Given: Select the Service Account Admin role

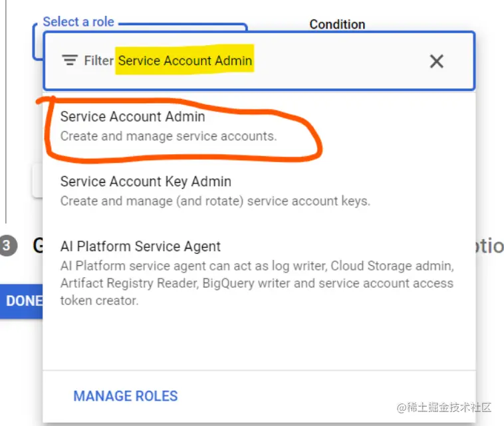Looking at the screenshot, I should (132, 117).
